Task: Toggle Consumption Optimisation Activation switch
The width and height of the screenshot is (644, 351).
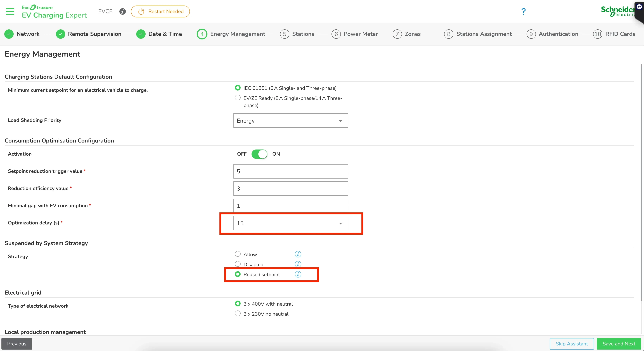Action: (x=259, y=154)
